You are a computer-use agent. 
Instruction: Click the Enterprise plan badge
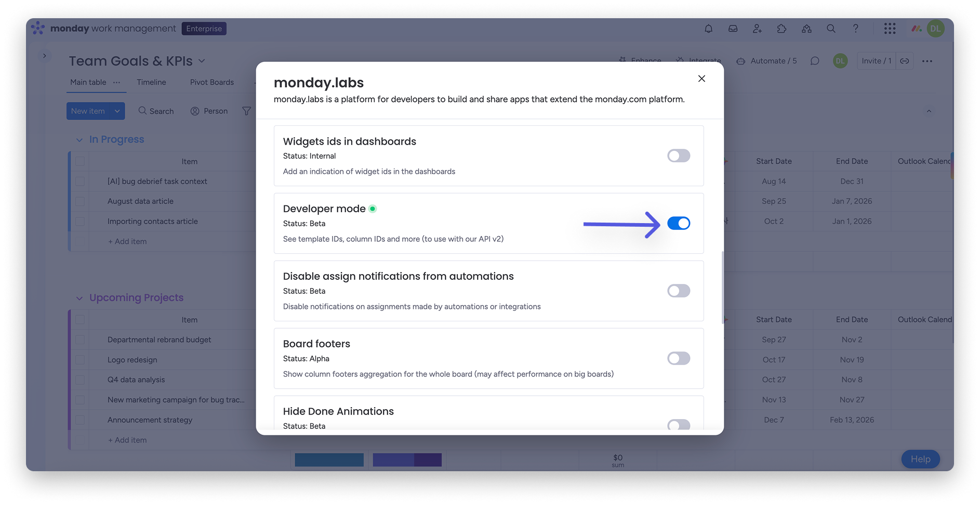pos(204,29)
